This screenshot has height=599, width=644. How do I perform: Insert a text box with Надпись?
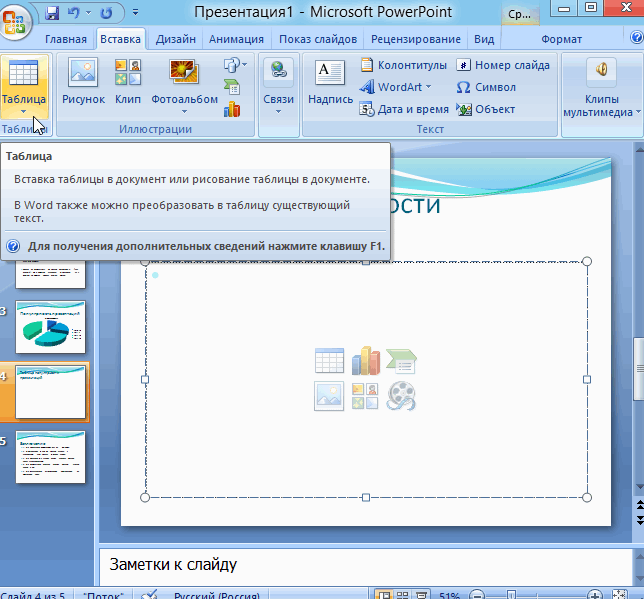[330, 81]
